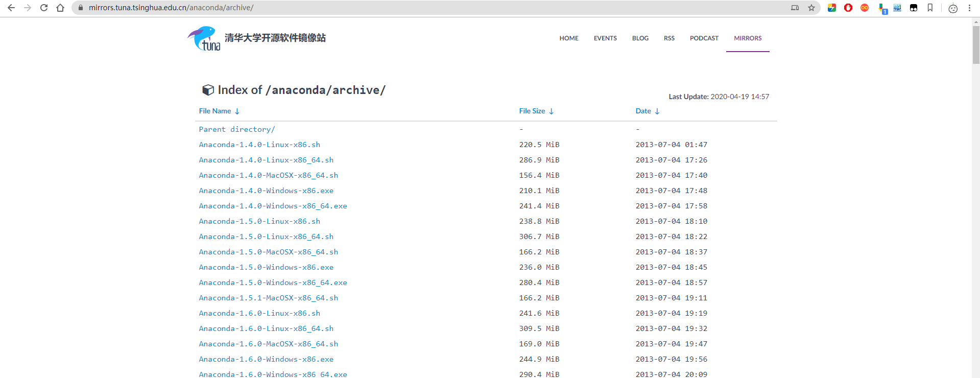Select the date 2013-07-04 18:57
The height and width of the screenshot is (378, 980).
tap(672, 282)
